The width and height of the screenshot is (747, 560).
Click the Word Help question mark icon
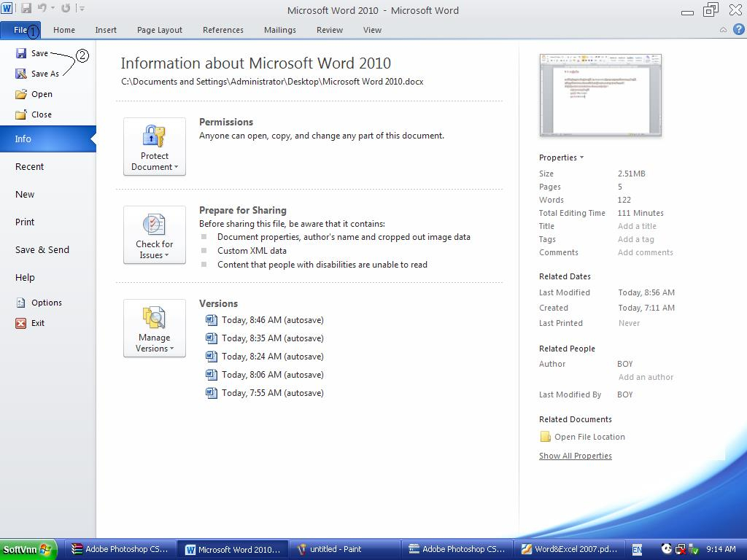tap(738, 29)
